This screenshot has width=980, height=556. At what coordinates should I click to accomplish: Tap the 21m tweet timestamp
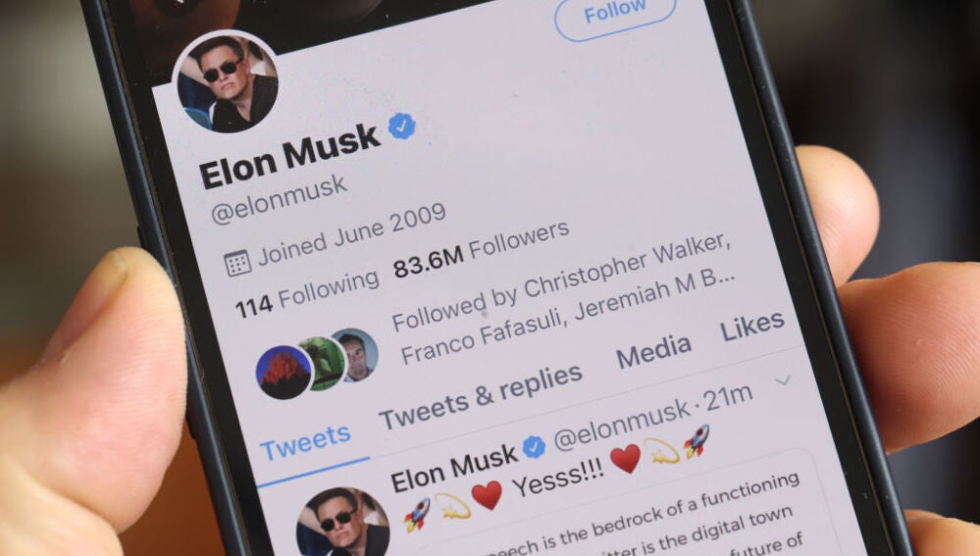click(728, 398)
